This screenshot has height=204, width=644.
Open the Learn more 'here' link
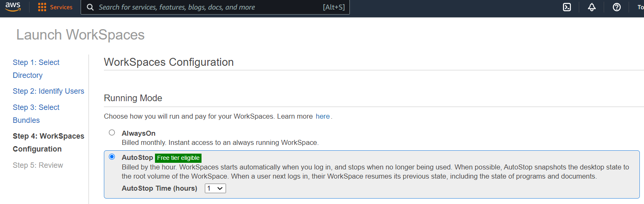[x=322, y=117]
